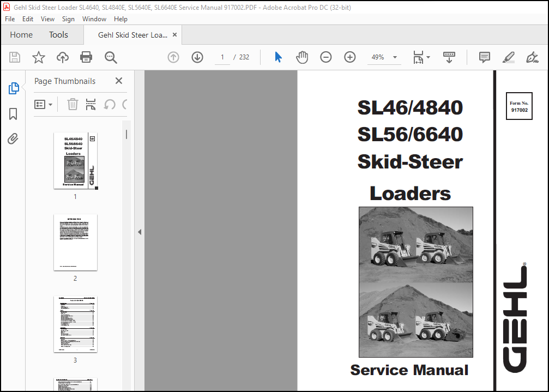The image size is (549, 392).
Task: Click the Loaders title text
Action: coord(410,193)
